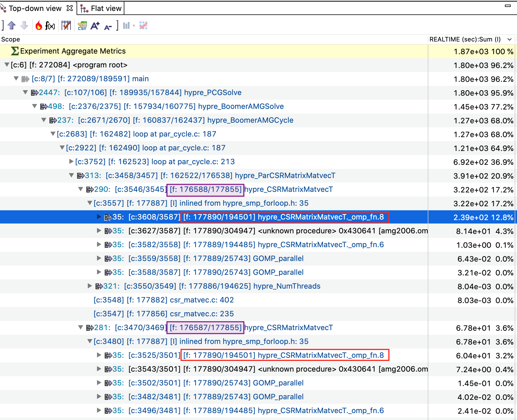Click the thread-level data view icon
This screenshot has width=517, height=420.
(143, 25)
